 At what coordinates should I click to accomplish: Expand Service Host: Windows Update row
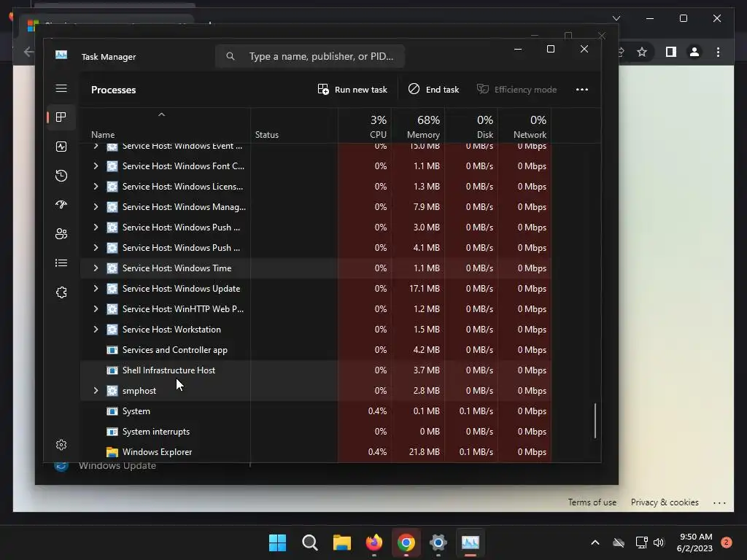[96, 289]
